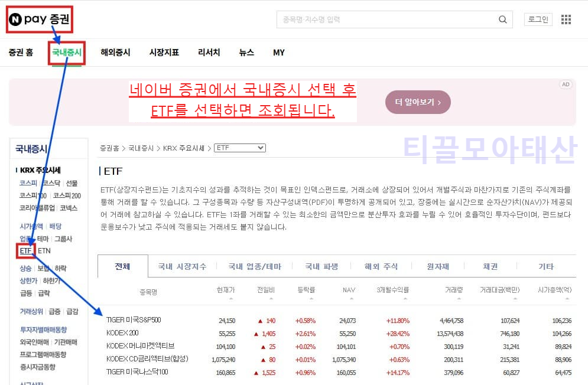This screenshot has width=588, height=385.
Task: Open the apps grid icon at top right
Action: click(566, 19)
